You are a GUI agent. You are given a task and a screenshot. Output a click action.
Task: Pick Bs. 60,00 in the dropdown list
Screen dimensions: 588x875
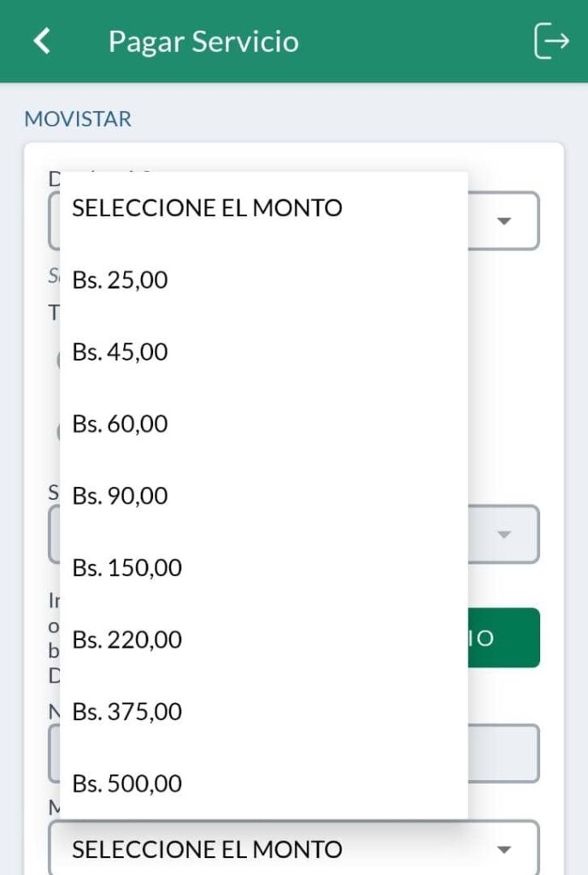[121, 423]
